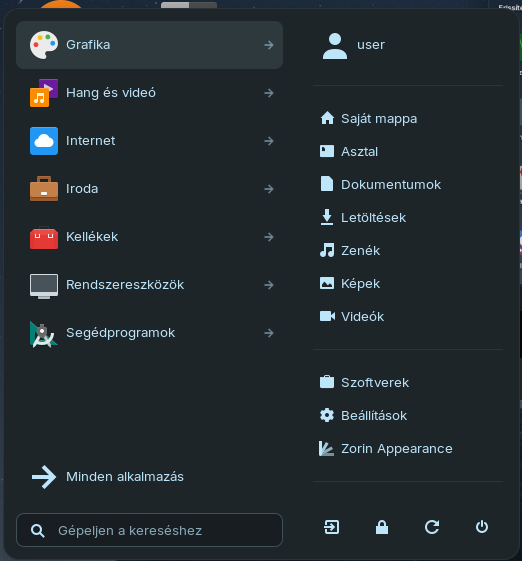522x561 pixels.
Task: Expand Hang és videó submenu arrow
Action: pos(269,93)
